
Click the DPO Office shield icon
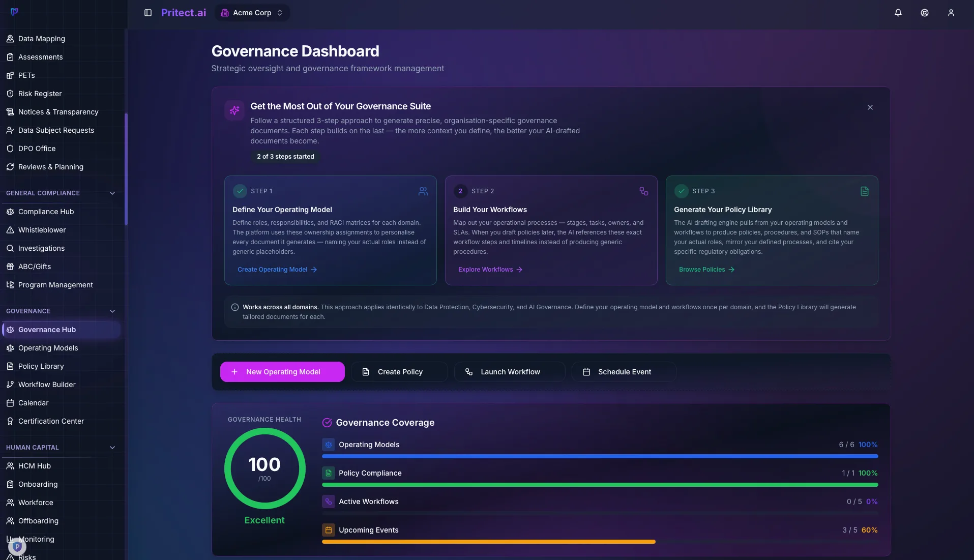10,149
